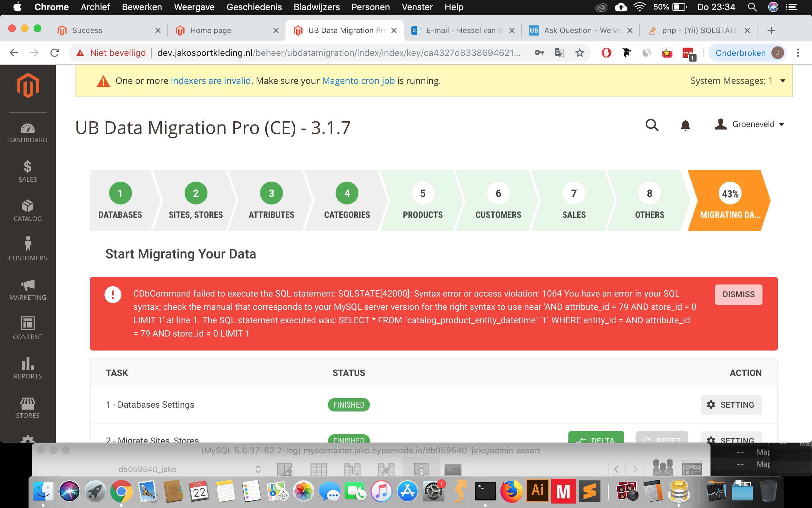Open Firefox from the Dock

tap(511, 491)
